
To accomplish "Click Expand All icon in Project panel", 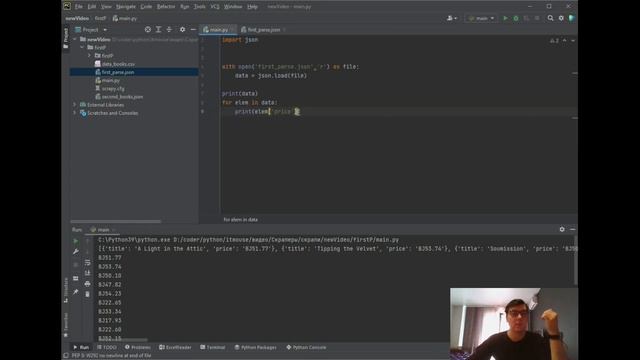I will coord(158,29).
